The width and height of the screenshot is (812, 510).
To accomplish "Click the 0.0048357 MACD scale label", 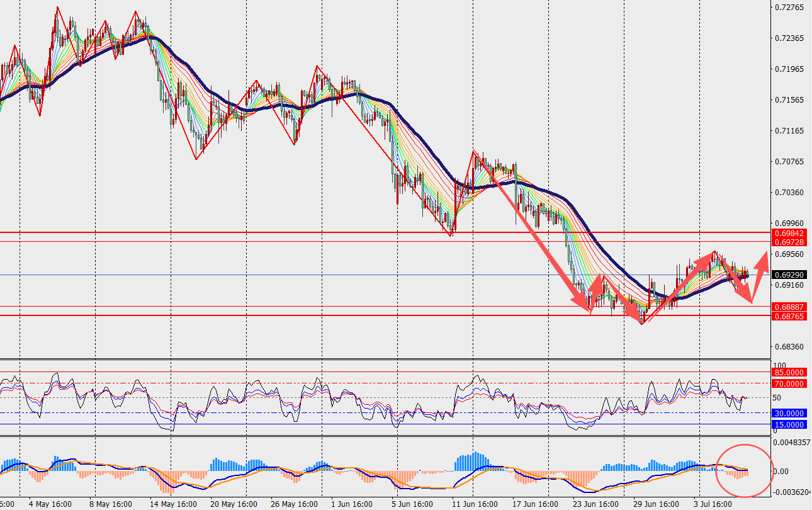I will tap(792, 443).
